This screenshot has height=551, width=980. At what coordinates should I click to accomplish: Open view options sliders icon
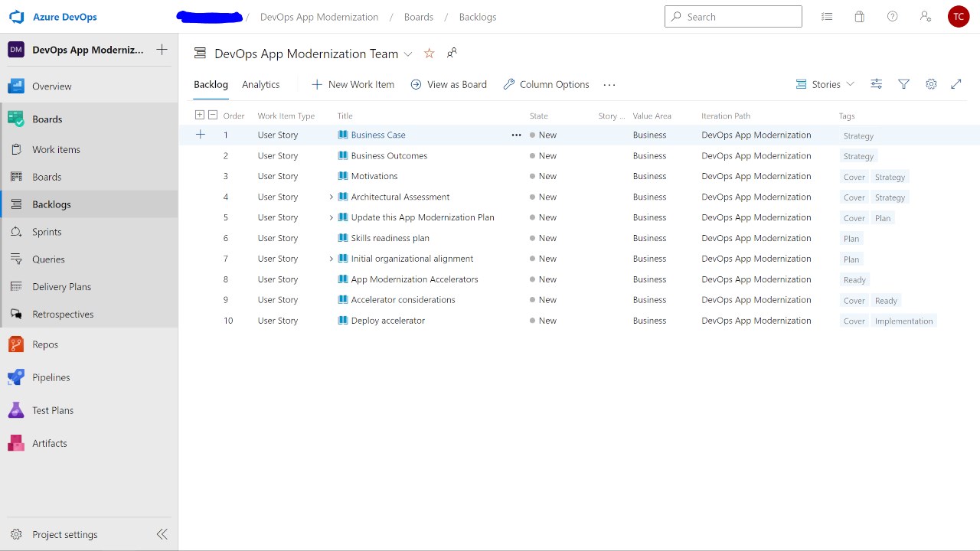coord(877,84)
